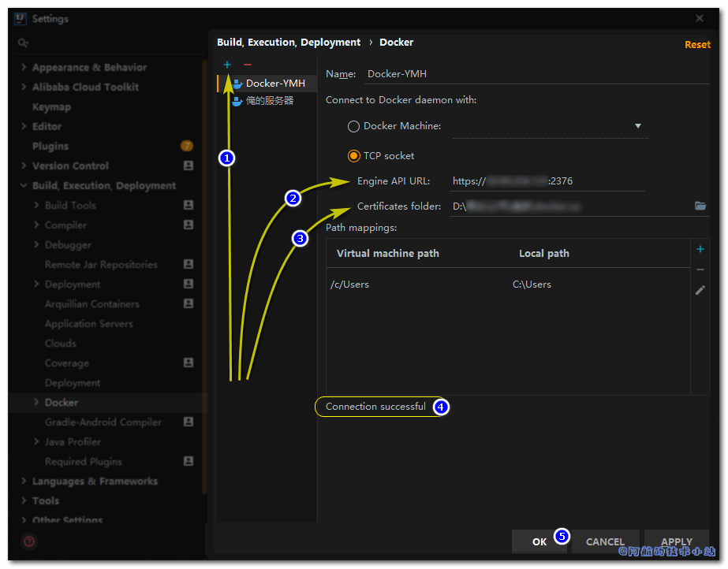Open help via red question mark icon

(x=28, y=541)
